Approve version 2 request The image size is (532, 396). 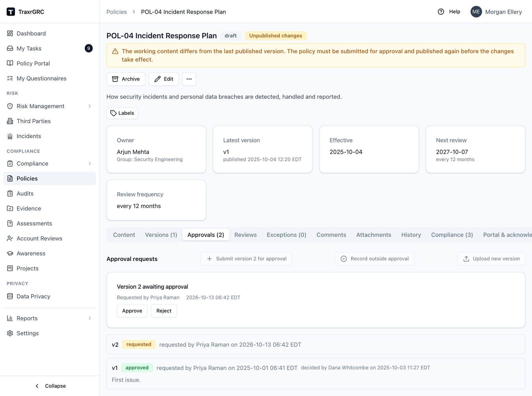pos(132,311)
